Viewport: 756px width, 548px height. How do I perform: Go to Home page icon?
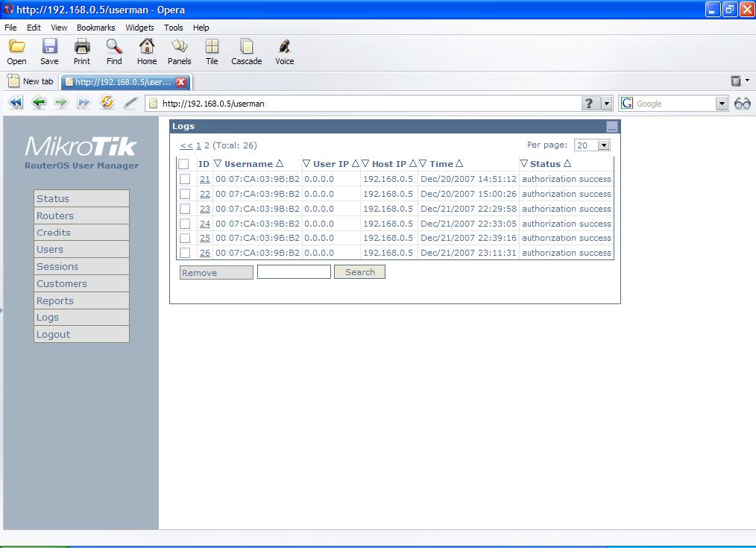point(147,46)
